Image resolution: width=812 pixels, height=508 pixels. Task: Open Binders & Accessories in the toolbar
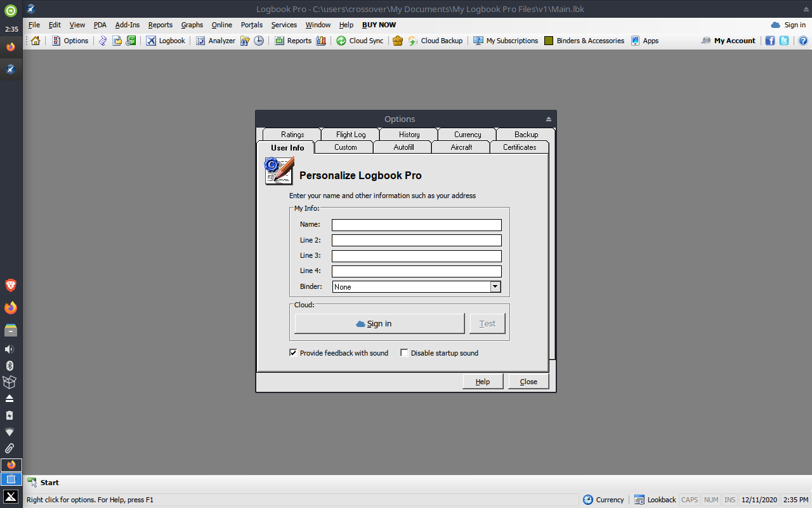(x=584, y=41)
